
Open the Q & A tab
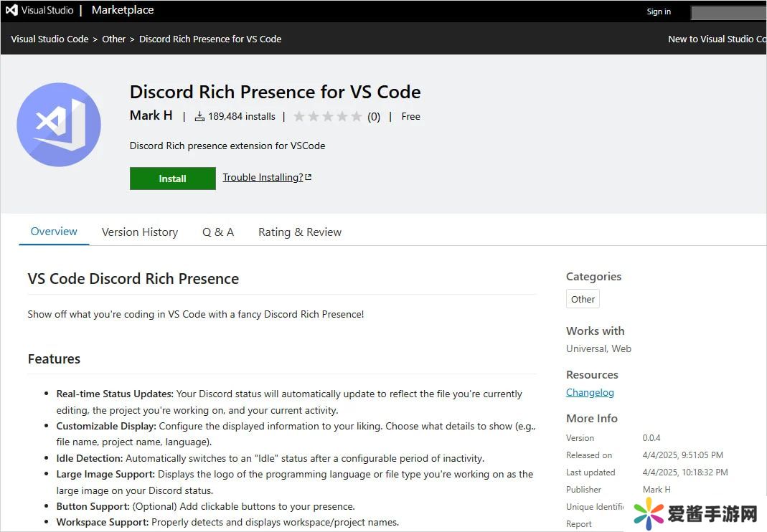pyautogui.click(x=218, y=232)
